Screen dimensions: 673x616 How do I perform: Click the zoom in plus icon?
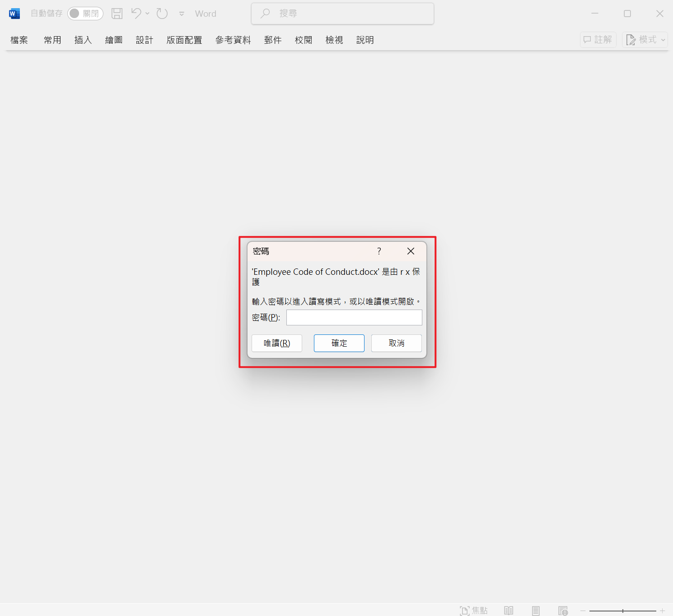tap(662, 611)
